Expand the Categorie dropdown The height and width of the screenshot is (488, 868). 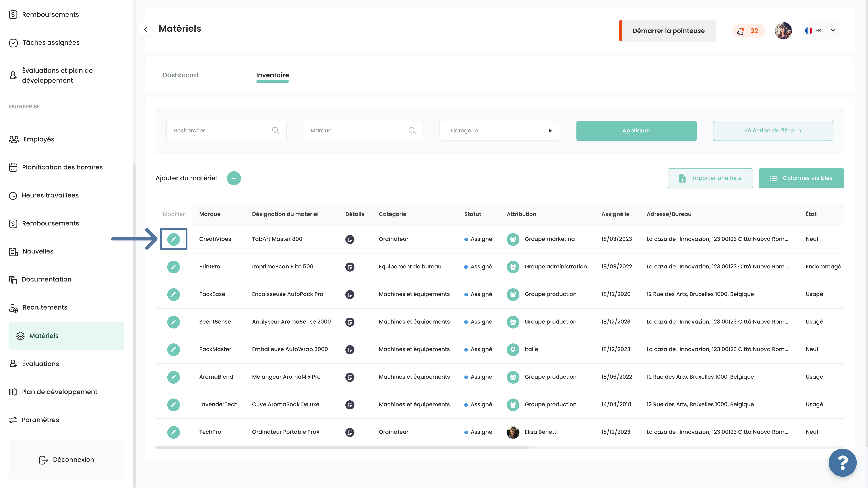click(x=499, y=131)
